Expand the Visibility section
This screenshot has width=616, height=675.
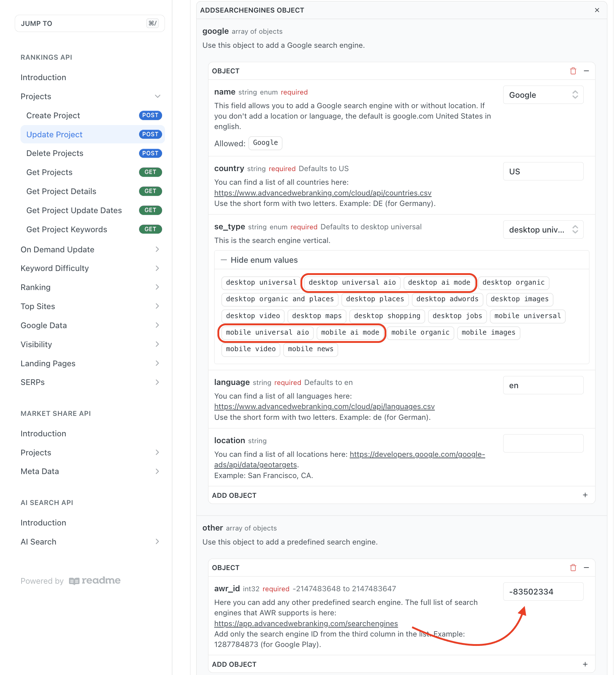click(x=157, y=344)
